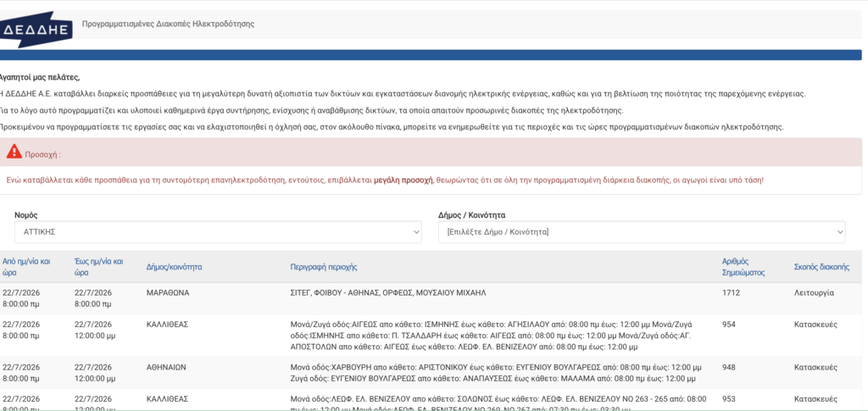The image size is (868, 411).
Task: Click the bold μεγάλη προσοχή text
Action: (403, 181)
